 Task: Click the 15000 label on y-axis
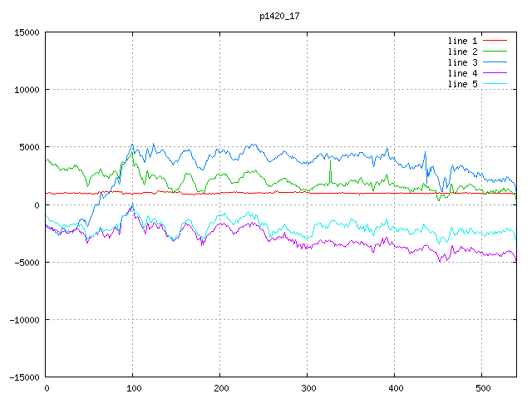click(x=26, y=32)
